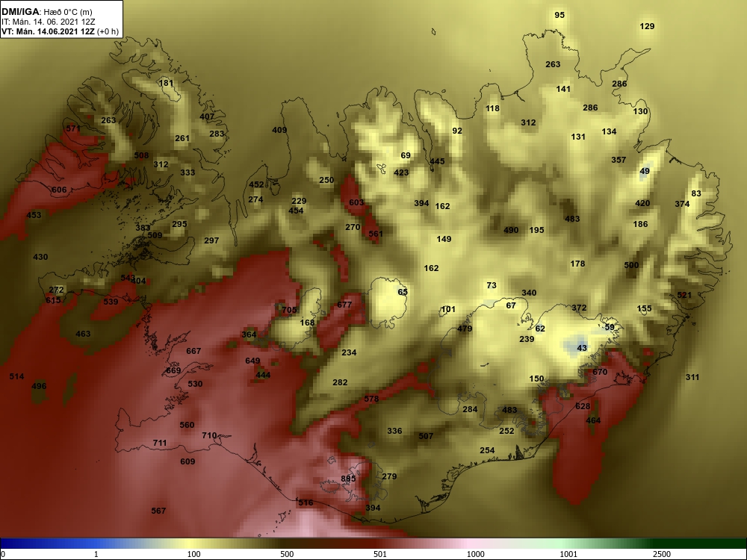Screen dimensions: 747x560
Task: Click the map value '464'
Action: (x=593, y=420)
